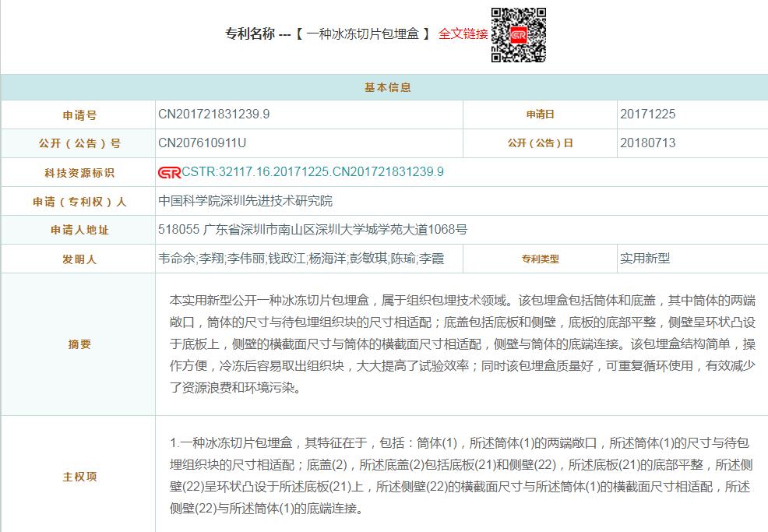
Task: Click the 发明人 row label
Action: [x=79, y=259]
